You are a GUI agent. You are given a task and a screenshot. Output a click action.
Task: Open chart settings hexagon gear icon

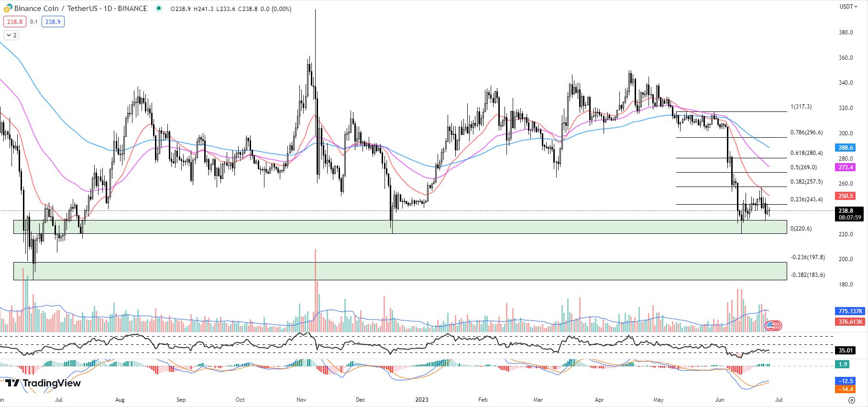[x=851, y=400]
